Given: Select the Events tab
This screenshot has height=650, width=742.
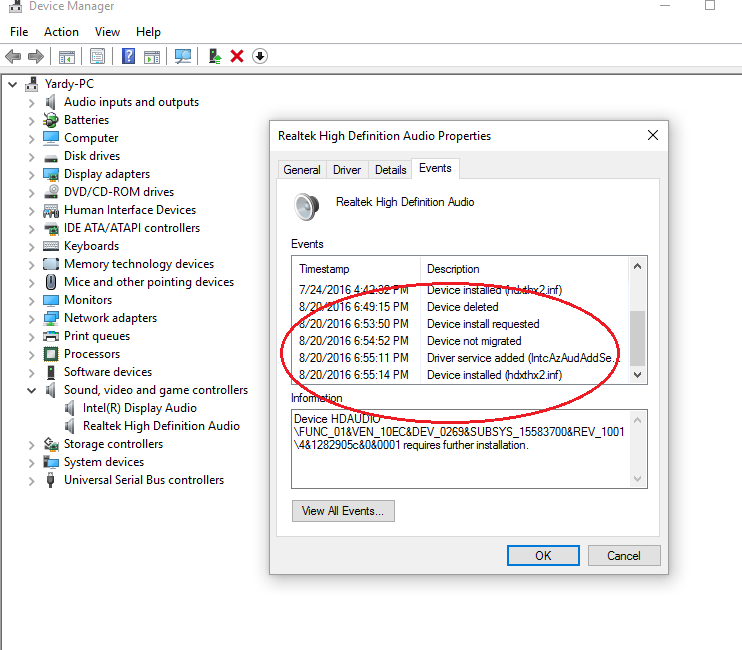Looking at the screenshot, I should click(435, 168).
